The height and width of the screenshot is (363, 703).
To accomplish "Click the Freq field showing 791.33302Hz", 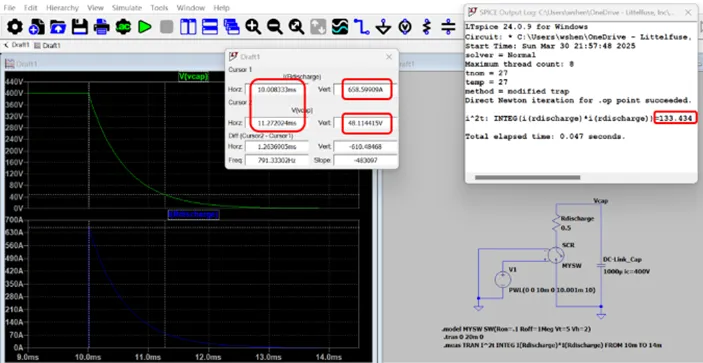I will [276, 160].
